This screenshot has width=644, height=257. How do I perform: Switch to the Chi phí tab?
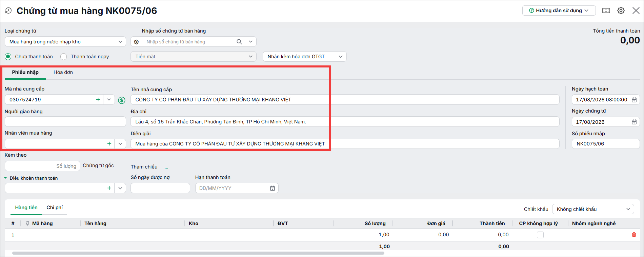55,207
